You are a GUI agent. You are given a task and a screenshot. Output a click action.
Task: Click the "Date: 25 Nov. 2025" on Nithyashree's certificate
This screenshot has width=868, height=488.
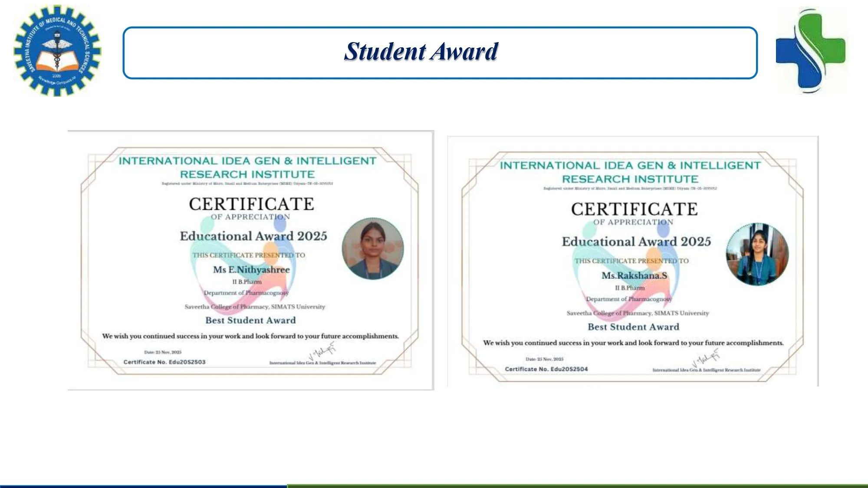coord(163,352)
